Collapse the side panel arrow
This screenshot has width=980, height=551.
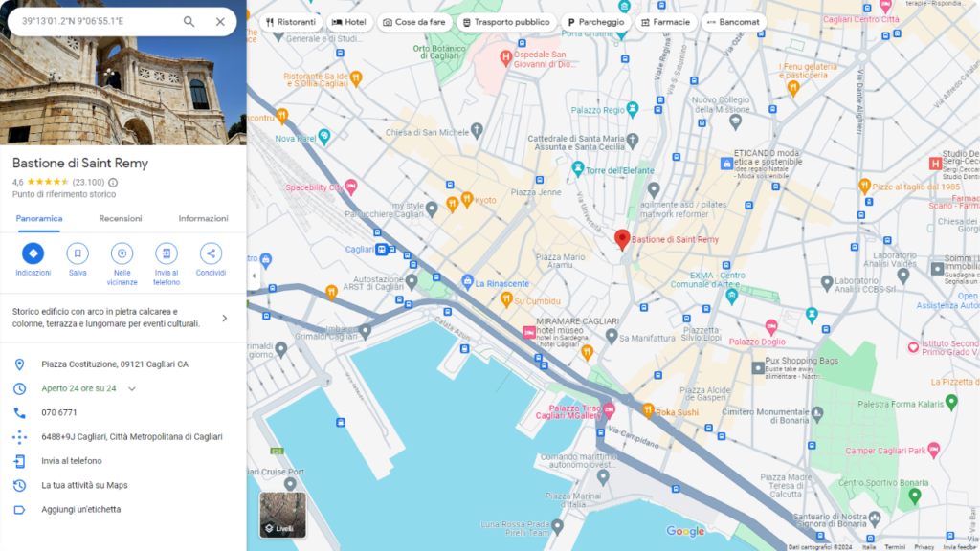click(254, 275)
